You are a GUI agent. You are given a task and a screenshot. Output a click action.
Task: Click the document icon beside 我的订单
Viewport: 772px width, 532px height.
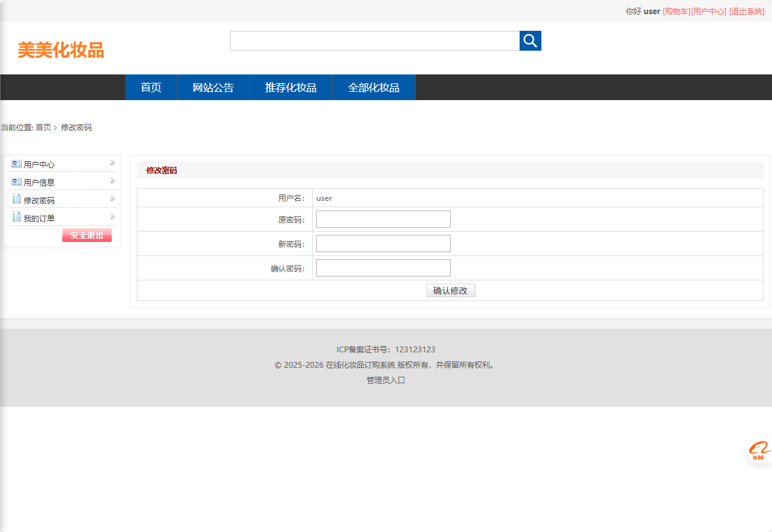point(15,218)
